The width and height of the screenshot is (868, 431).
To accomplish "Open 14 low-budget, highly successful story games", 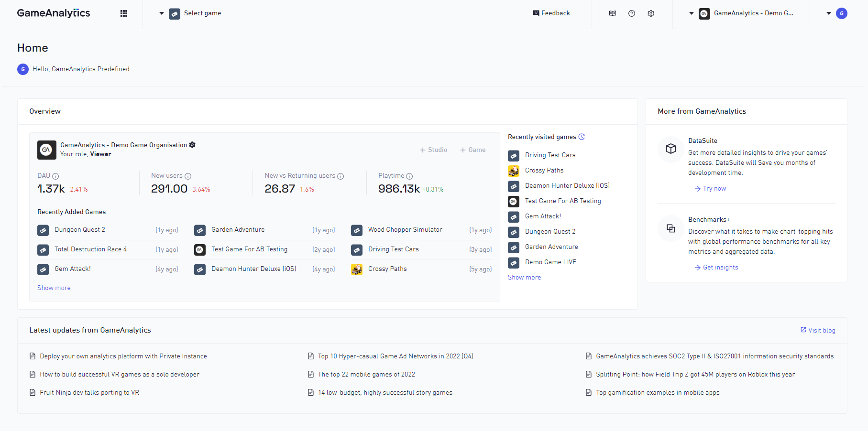I will [x=385, y=393].
